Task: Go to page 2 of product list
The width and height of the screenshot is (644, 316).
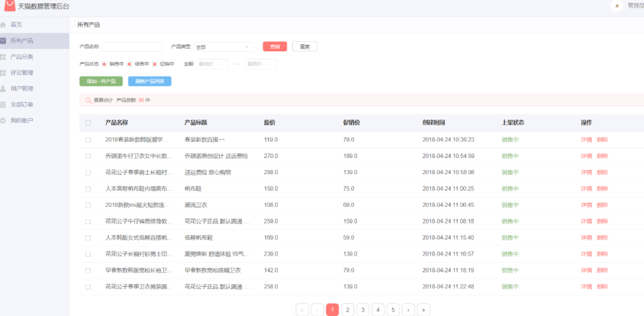Action: tap(348, 310)
